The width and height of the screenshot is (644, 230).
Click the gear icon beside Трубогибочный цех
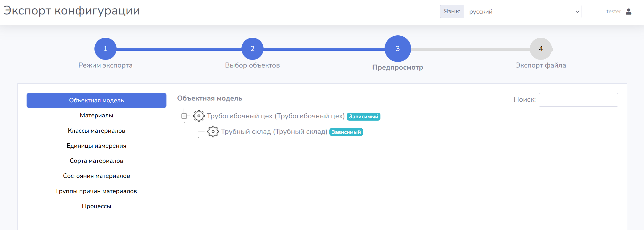coord(199,116)
